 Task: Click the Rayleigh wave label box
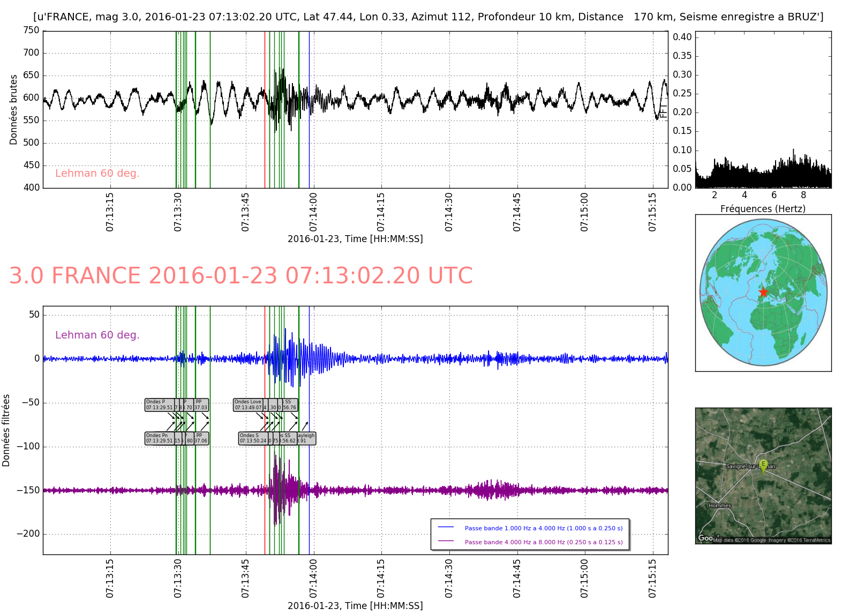(x=306, y=439)
